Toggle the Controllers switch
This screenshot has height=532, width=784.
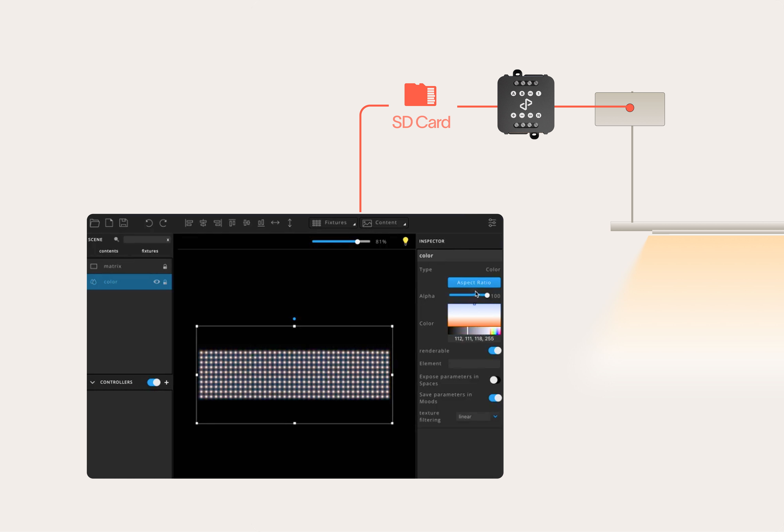click(x=154, y=382)
